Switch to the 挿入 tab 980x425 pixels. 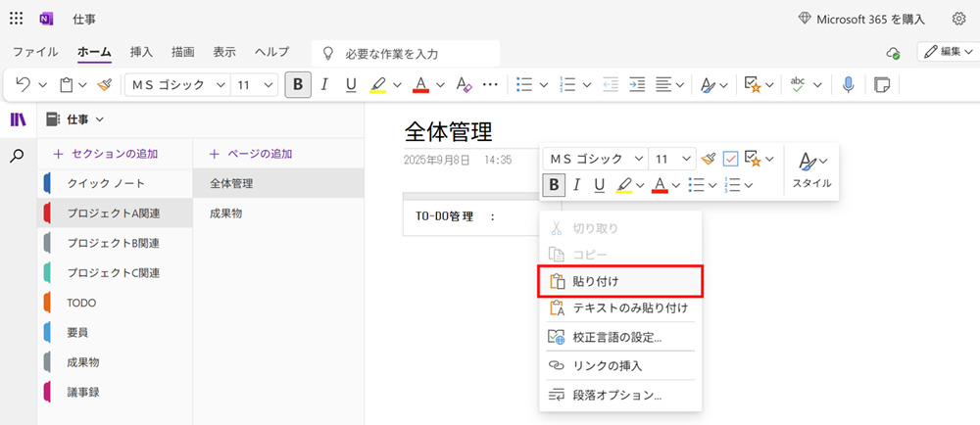141,53
